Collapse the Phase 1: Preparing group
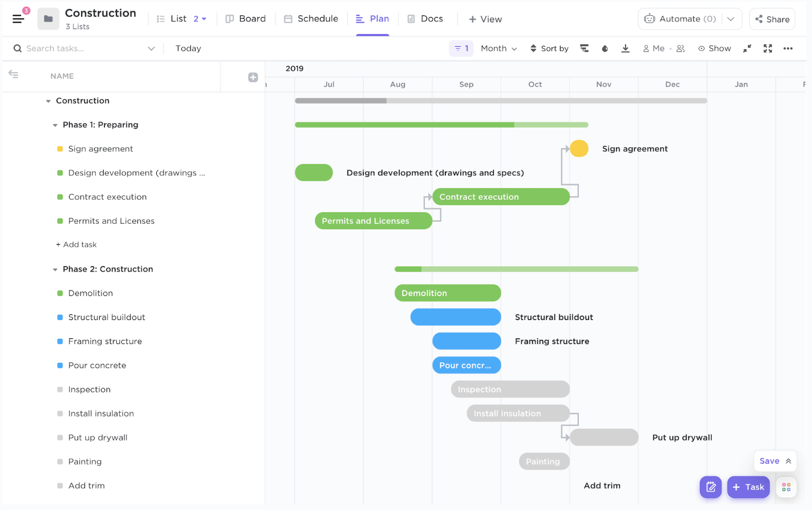The height and width of the screenshot is (510, 812). click(x=55, y=125)
